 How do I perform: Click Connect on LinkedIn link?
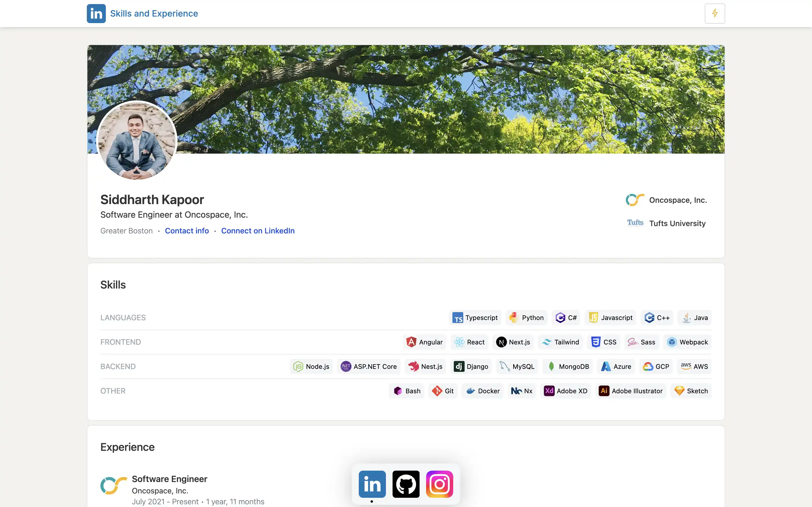point(258,231)
